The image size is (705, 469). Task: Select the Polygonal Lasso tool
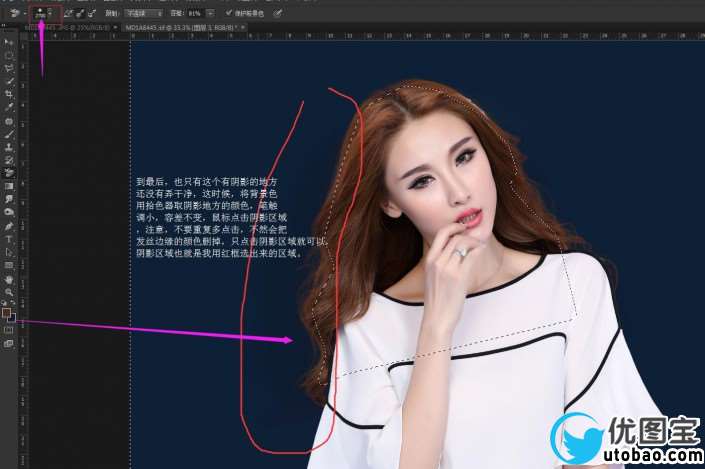click(x=9, y=68)
